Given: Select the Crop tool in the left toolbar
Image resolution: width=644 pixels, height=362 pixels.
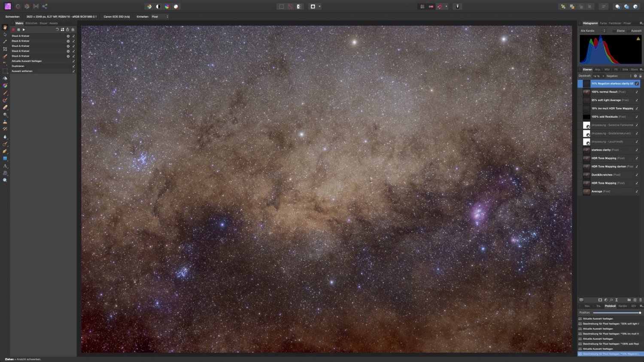Looking at the screenshot, I should tap(5, 48).
